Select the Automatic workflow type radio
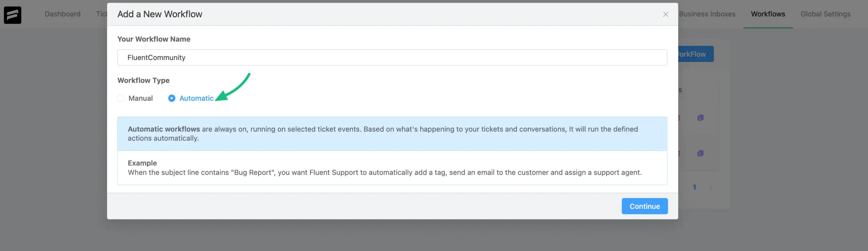868x251 pixels. tap(172, 98)
